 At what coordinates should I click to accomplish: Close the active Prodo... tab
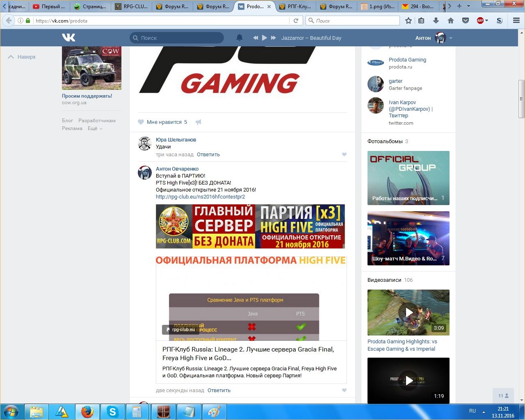[269, 7]
